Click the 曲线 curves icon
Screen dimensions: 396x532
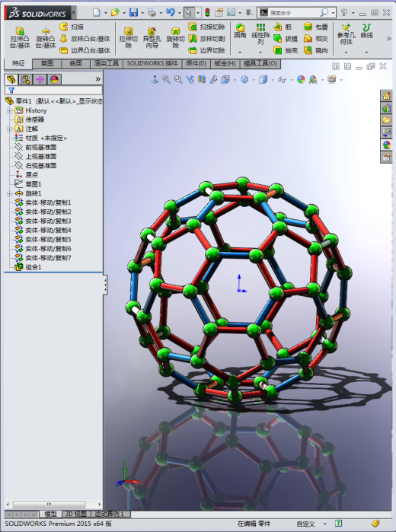click(x=366, y=30)
